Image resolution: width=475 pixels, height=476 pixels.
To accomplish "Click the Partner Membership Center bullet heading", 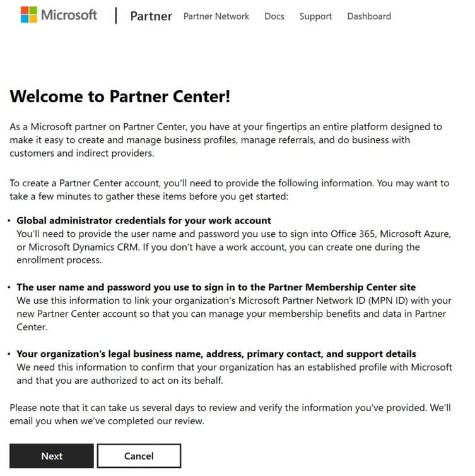I will 216,287.
